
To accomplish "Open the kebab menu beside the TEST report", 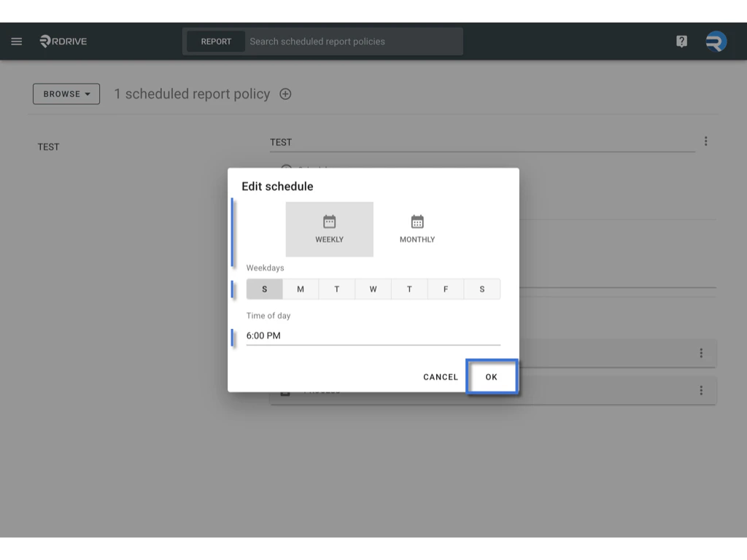I will (x=705, y=141).
